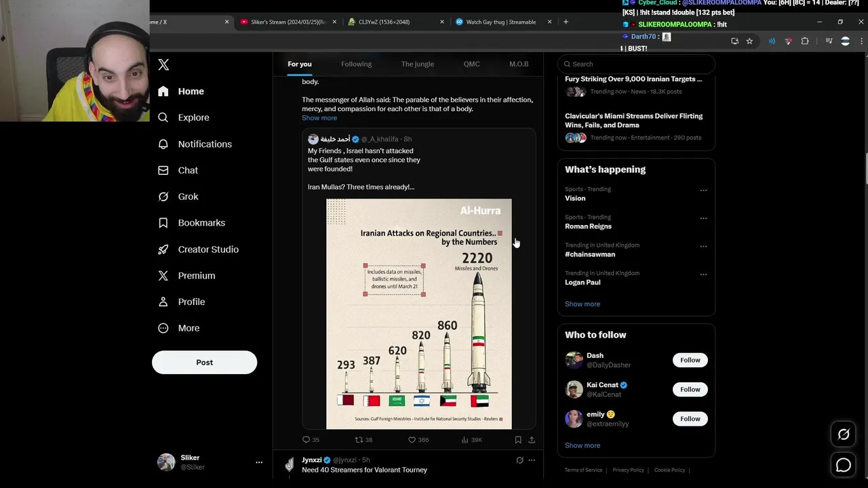
Task: Switch to the QMC tab
Action: [471, 64]
